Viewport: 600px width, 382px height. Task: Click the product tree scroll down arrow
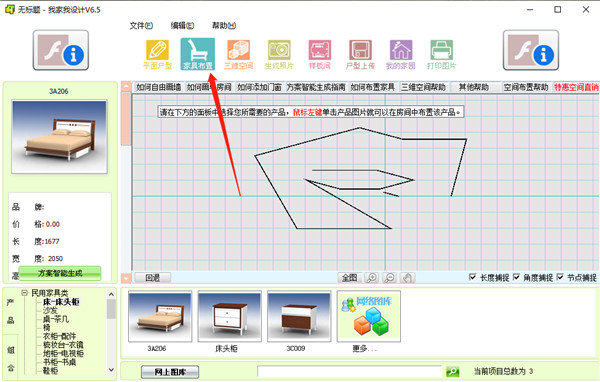(111, 370)
